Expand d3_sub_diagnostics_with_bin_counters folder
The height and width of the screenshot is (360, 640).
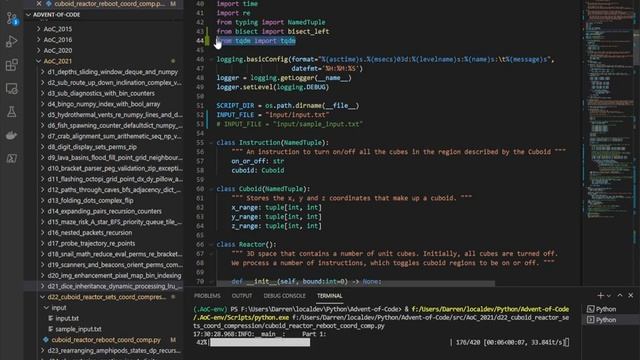(42, 93)
